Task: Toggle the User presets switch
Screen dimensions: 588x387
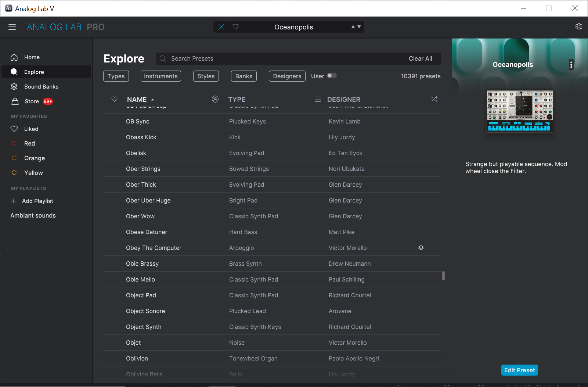Action: 332,76
